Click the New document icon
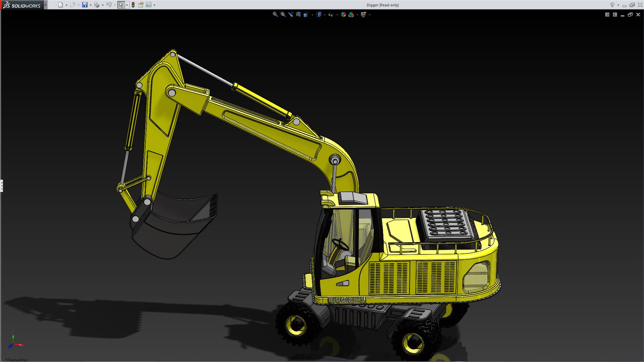 coord(60,5)
